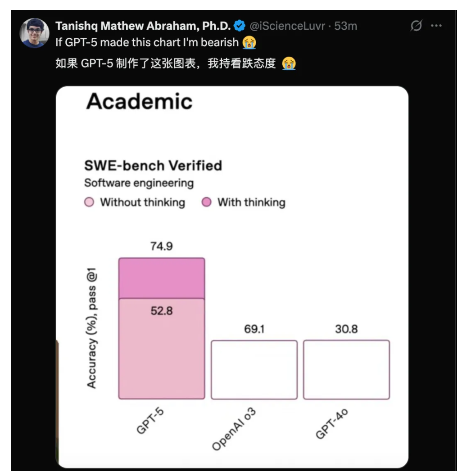The image size is (462, 476).
Task: Click the 'SWE-bench Verified' chart title
Action: (153, 166)
